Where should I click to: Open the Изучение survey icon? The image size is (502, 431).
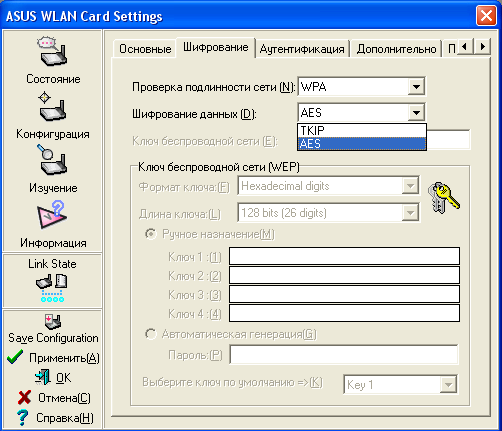[x=52, y=160]
